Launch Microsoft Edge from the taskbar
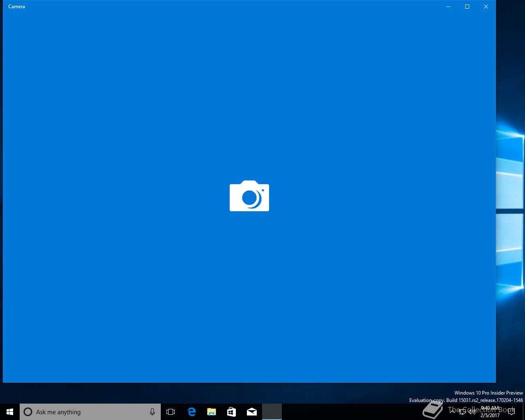Viewport: 525px width, 420px height. [x=192, y=412]
